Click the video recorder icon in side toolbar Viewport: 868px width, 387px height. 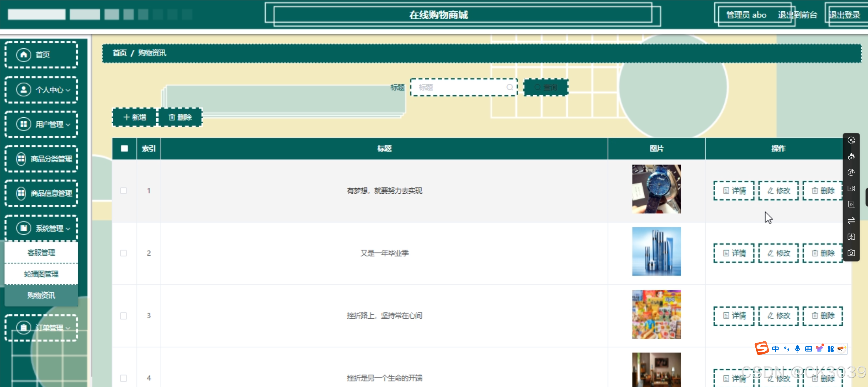tap(851, 188)
